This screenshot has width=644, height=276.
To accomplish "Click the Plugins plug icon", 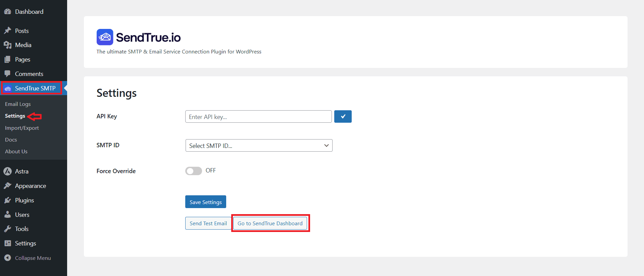I will (x=7, y=200).
